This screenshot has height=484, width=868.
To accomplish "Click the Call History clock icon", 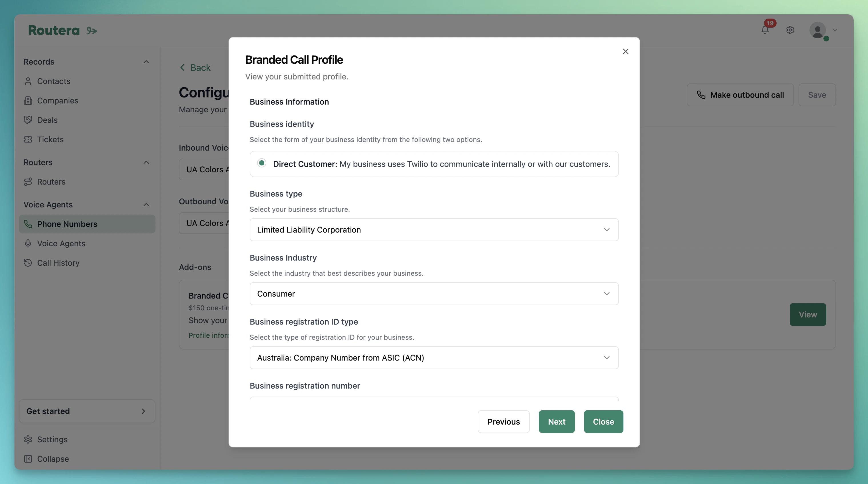I will click(28, 263).
